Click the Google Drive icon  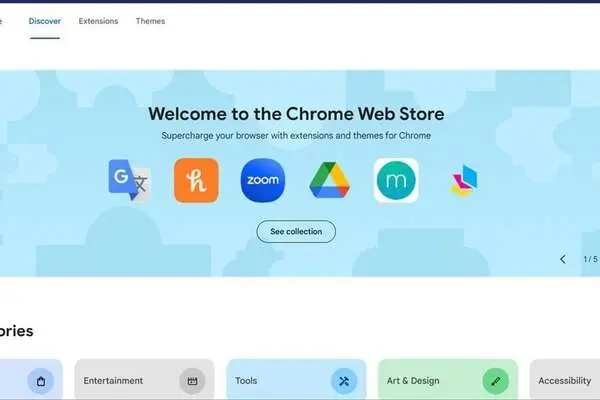coord(330,180)
